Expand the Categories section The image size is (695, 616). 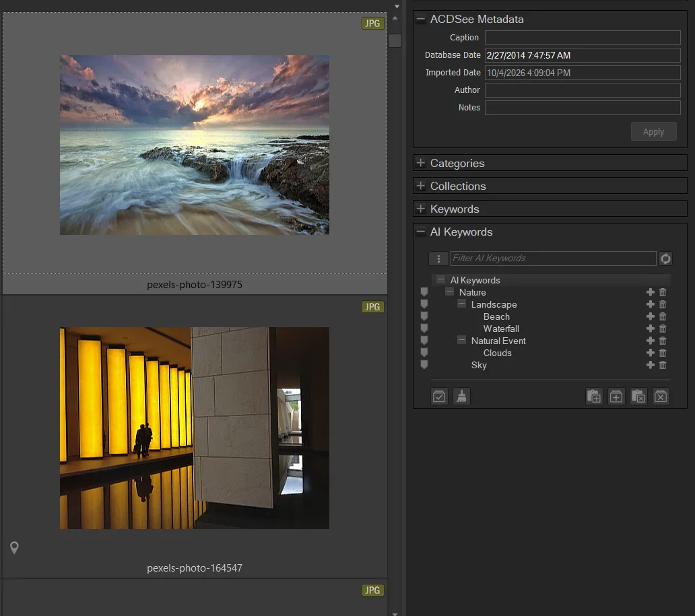[x=421, y=163]
